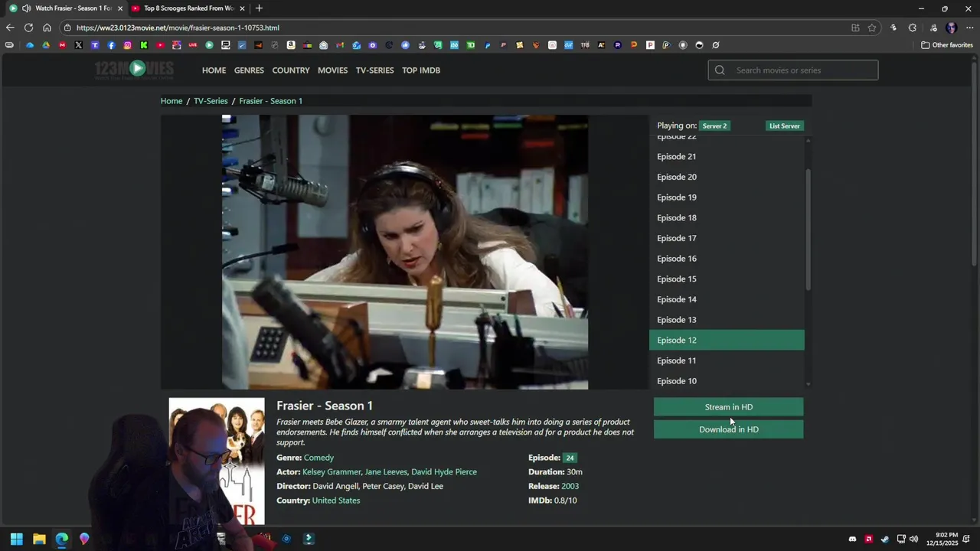This screenshot has height=551, width=980.
Task: Open the X bookmark in favorites bar
Action: [79, 45]
